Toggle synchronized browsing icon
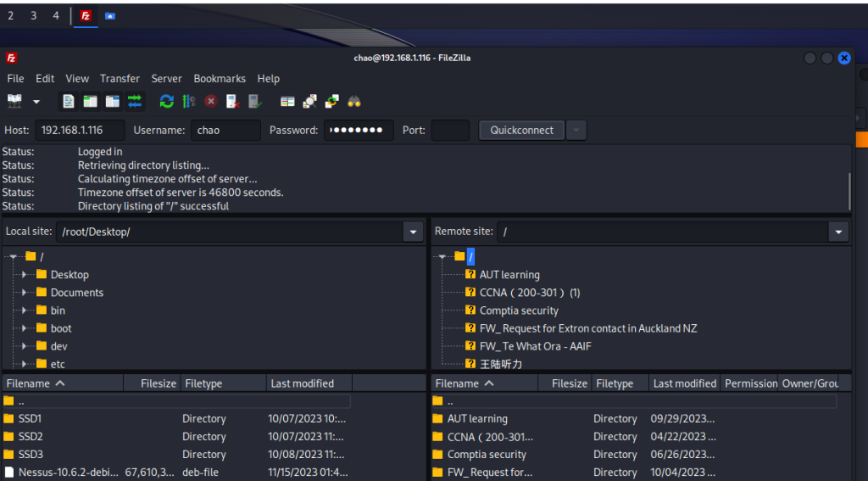868x481 pixels. click(331, 102)
